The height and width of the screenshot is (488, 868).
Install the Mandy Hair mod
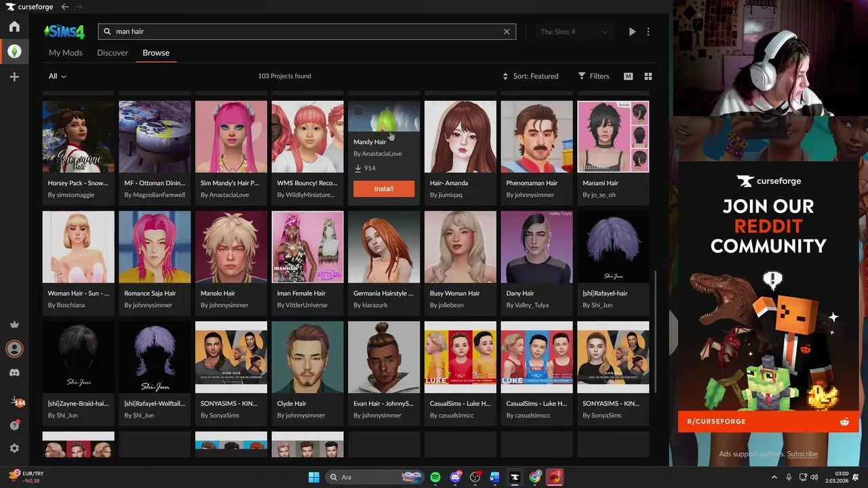[x=384, y=188]
